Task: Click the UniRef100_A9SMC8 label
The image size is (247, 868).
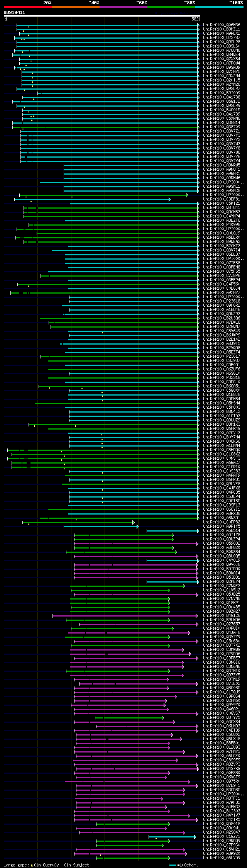Action: (x=222, y=190)
